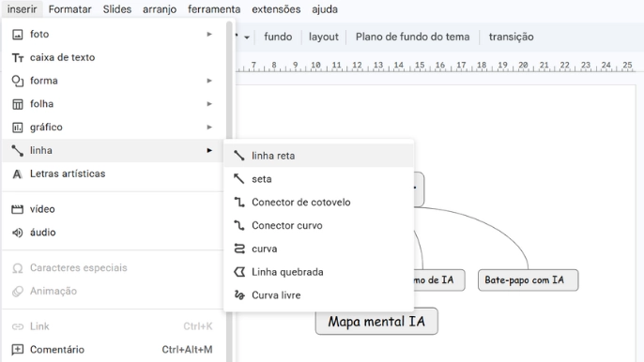Select linha reta in submenu
This screenshot has width=644, height=362.
(319, 156)
